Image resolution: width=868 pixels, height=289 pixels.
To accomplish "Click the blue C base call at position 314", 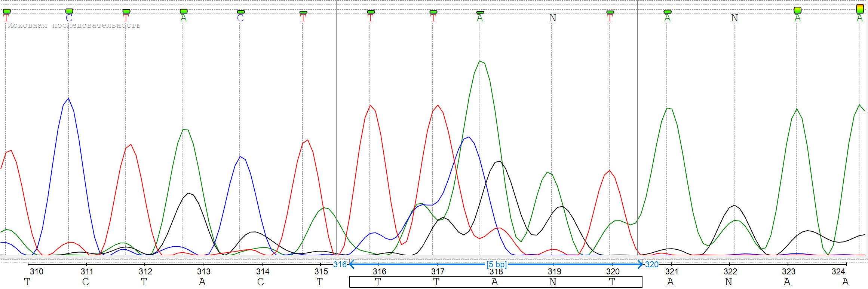I will 240,18.
